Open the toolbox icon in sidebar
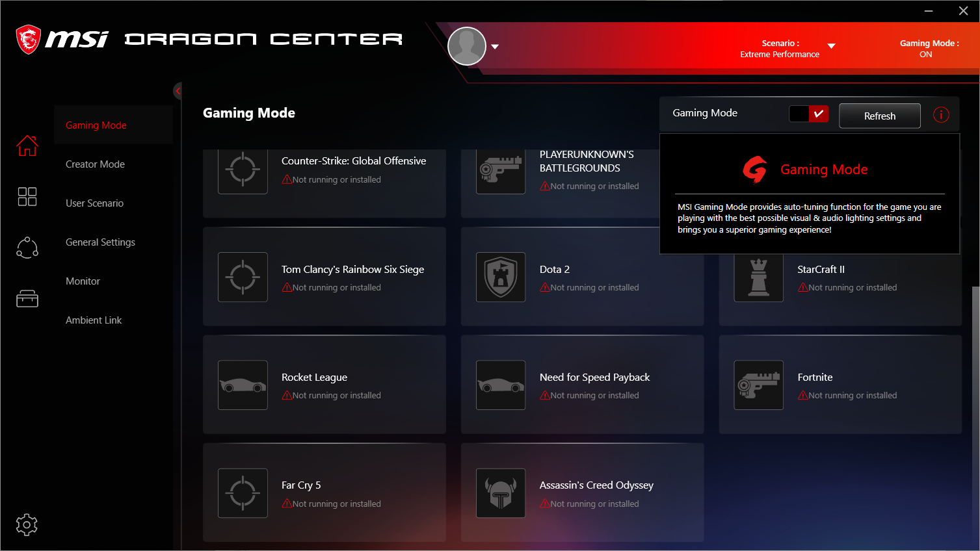This screenshot has height=551, width=980. click(27, 299)
